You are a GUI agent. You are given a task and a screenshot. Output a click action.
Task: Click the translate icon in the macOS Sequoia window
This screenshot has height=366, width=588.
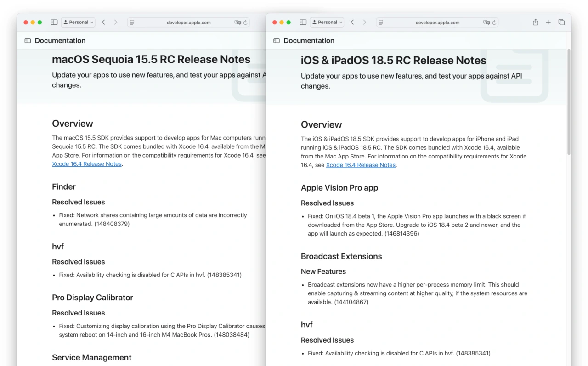[237, 23]
